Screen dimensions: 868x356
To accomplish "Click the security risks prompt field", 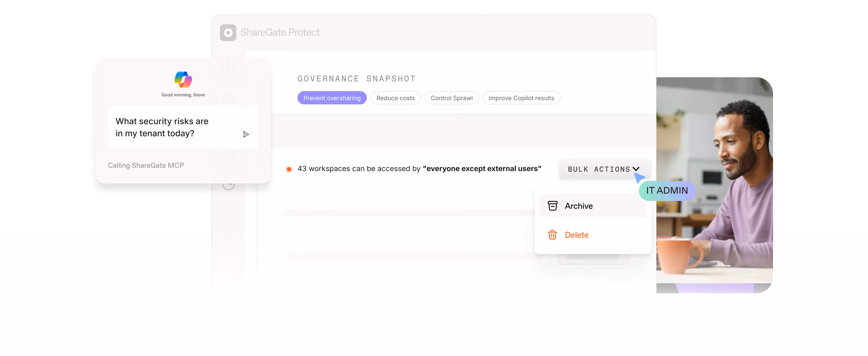I will point(183,127).
